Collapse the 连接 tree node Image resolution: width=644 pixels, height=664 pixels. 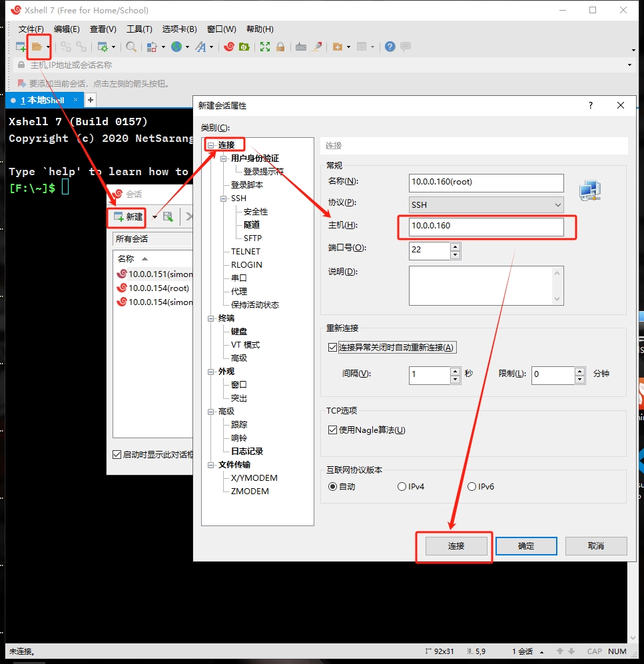211,145
